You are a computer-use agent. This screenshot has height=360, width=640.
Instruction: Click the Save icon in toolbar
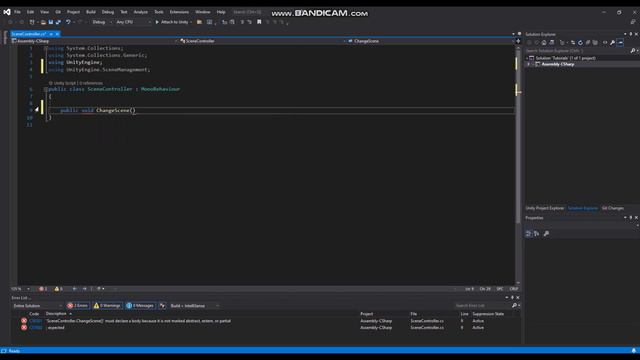coord(51,22)
